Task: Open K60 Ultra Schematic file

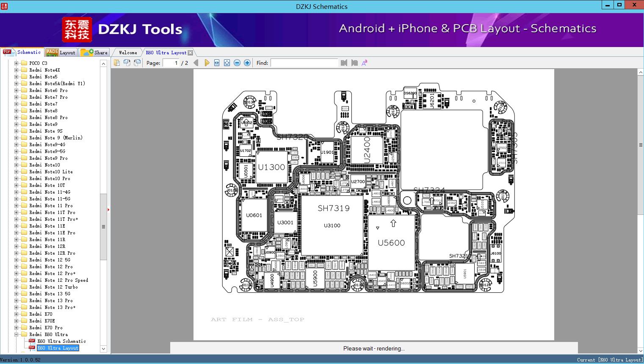Action: (x=61, y=341)
